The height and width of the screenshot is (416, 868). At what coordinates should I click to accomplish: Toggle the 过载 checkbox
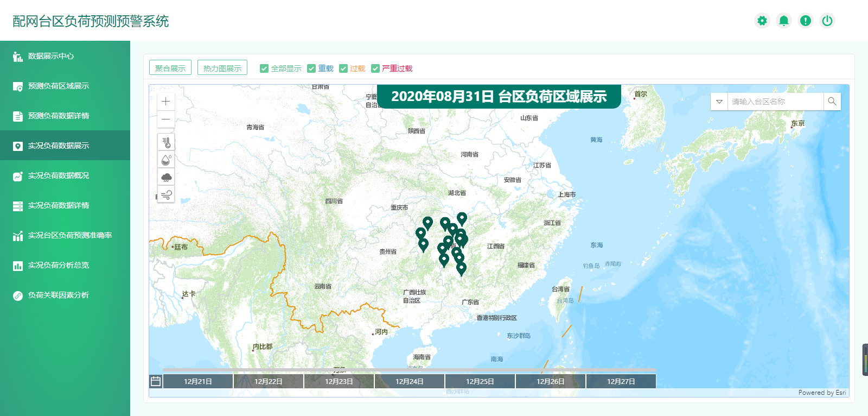click(343, 68)
